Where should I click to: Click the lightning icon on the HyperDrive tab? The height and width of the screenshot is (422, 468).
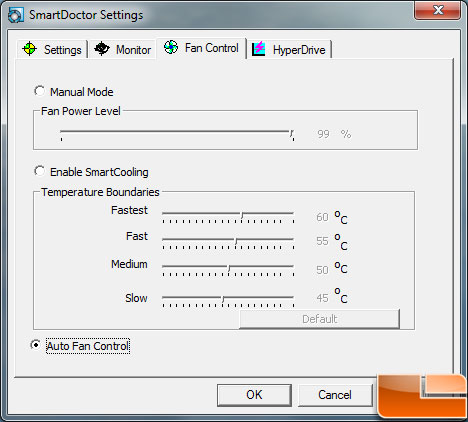[x=259, y=49]
